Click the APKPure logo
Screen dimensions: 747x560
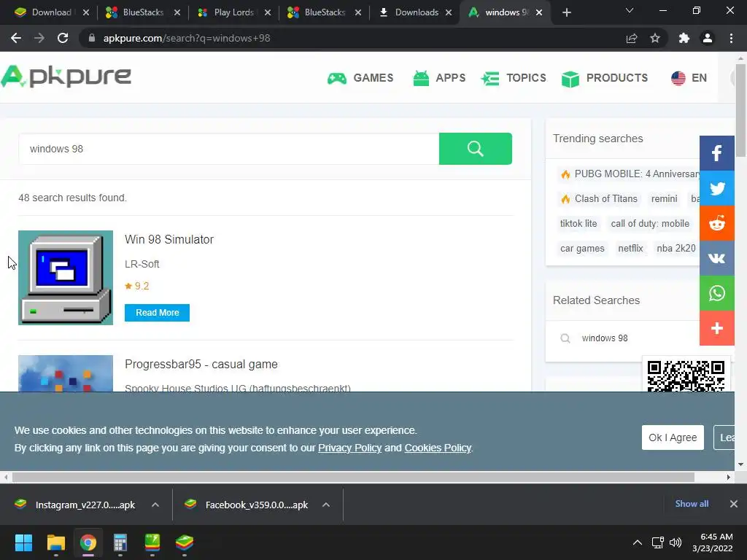click(66, 77)
